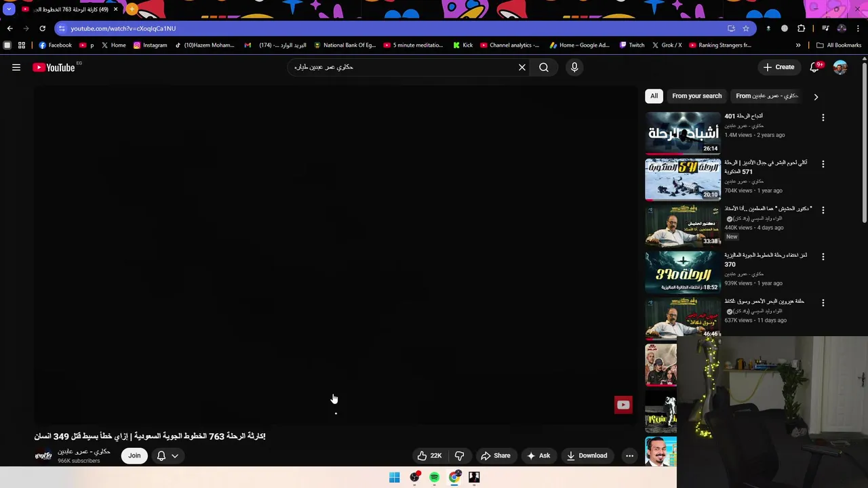Share the video

click(x=495, y=455)
